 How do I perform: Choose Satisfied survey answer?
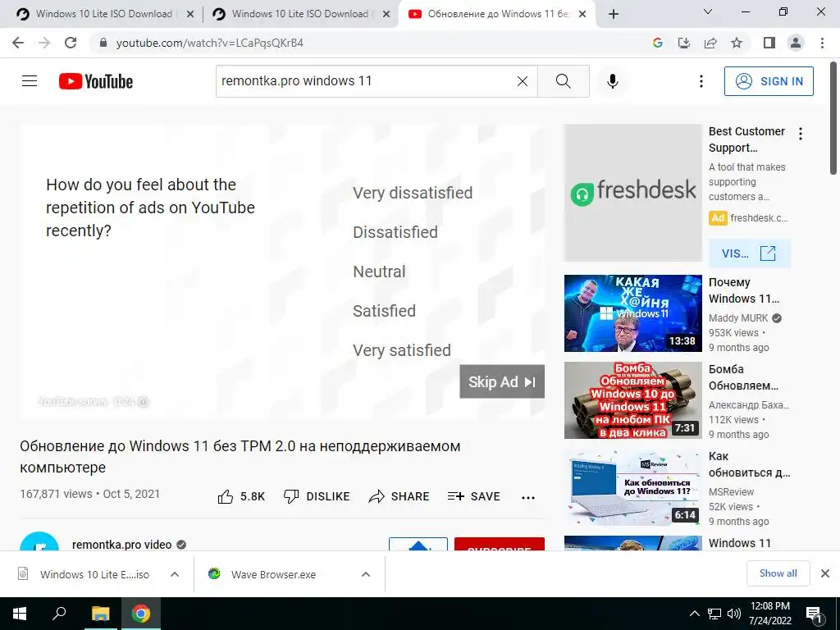point(384,311)
